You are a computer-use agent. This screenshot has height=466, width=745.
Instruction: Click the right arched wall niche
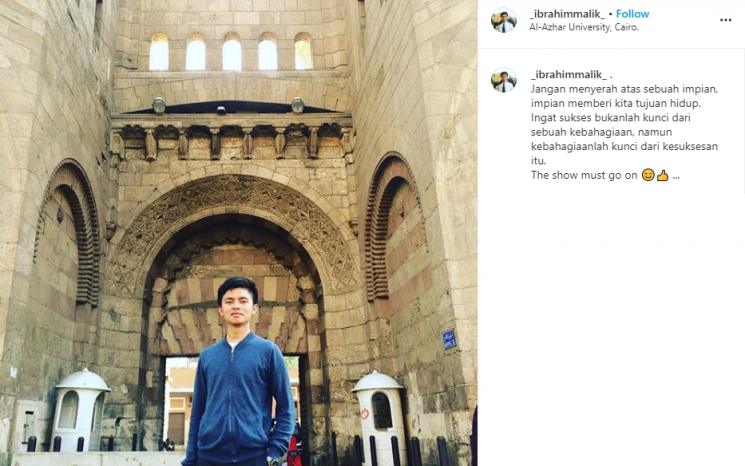tap(396, 227)
